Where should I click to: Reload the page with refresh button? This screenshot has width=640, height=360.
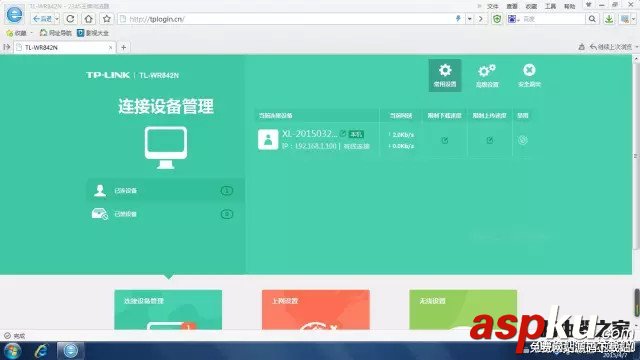pyautogui.click(x=70, y=19)
